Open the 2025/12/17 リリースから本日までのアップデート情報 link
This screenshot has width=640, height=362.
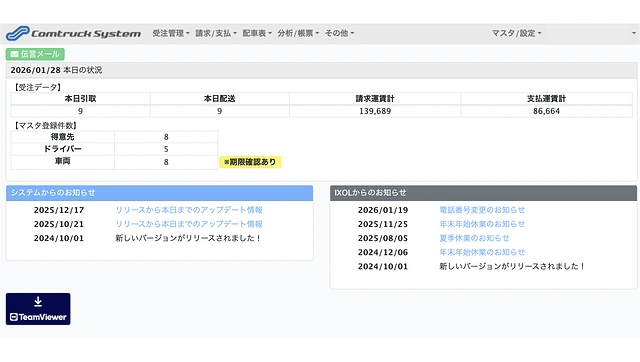(189, 210)
